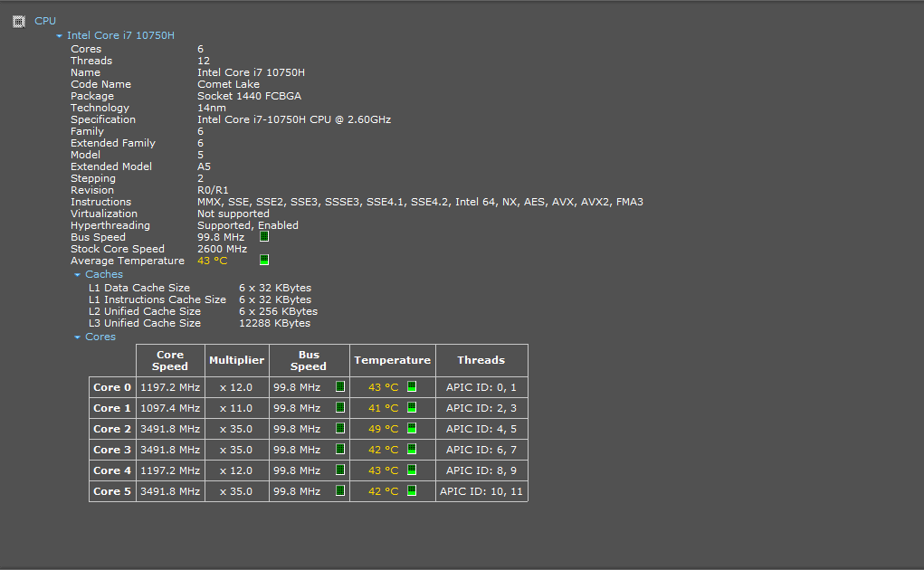
Task: Click the 1097.4 MHz core speed cell
Action: 170,408
